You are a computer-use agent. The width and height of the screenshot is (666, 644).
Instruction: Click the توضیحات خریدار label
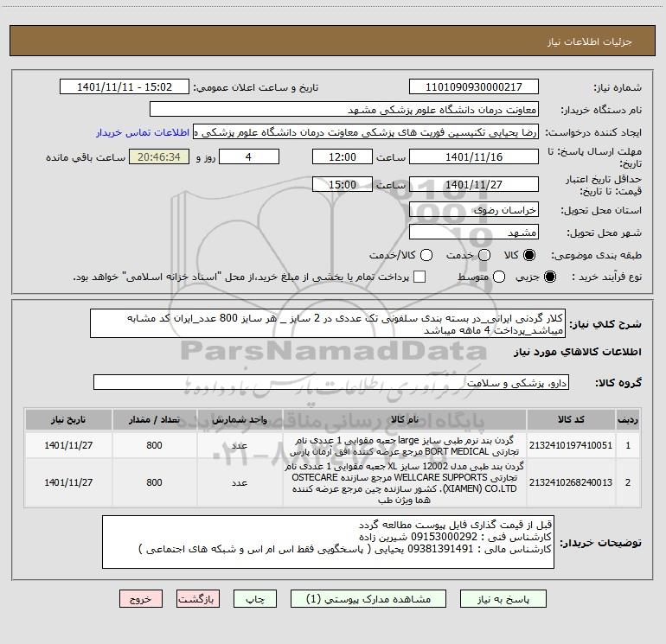600,543
